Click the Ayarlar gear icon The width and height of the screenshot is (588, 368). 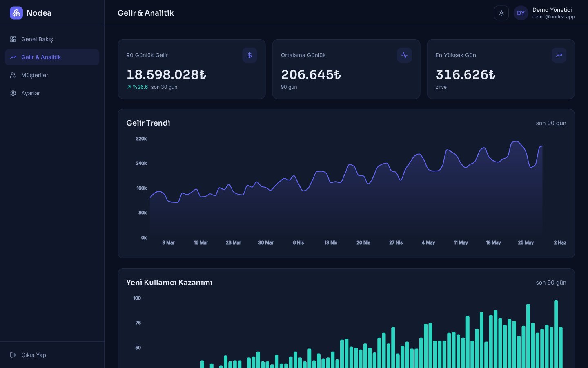(13, 93)
